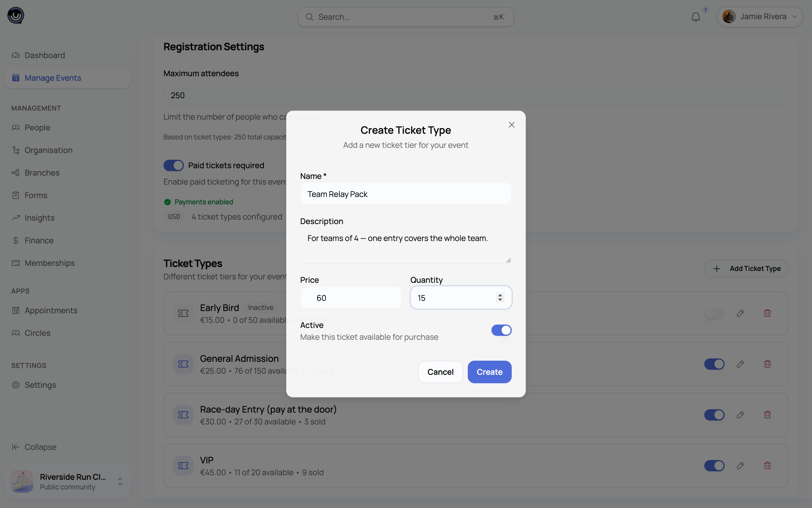This screenshot has height=508, width=812.
Task: Go to the People section
Action: point(67,128)
